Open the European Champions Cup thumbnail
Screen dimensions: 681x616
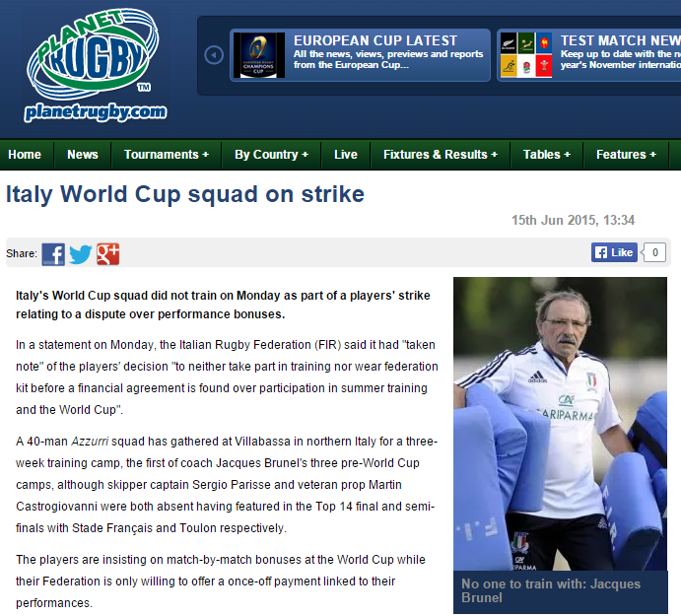tap(259, 55)
